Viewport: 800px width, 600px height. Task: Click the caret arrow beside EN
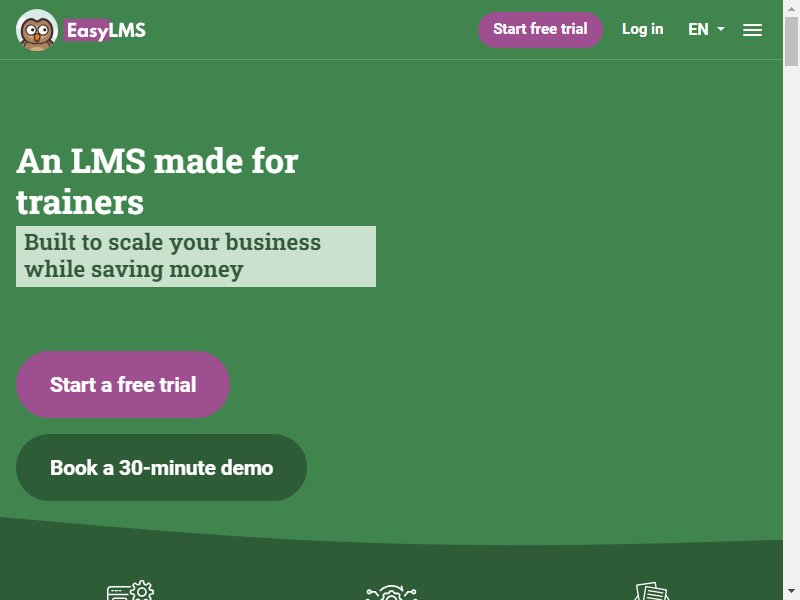[x=720, y=29]
